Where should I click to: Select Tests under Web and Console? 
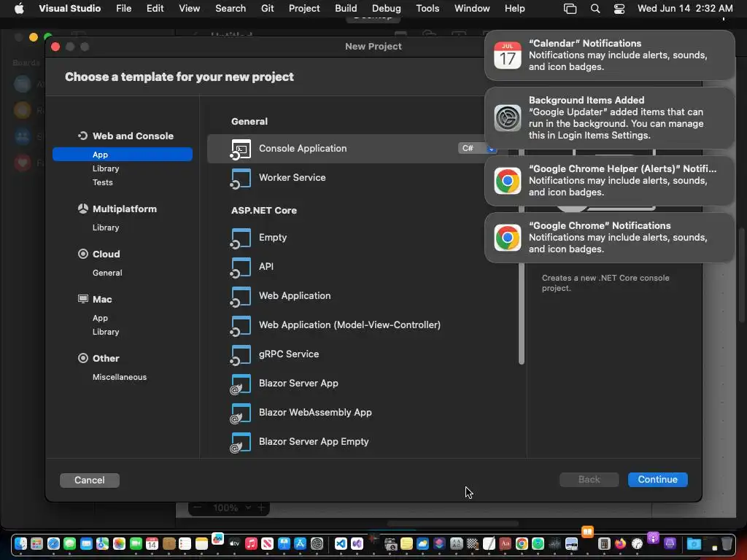tap(102, 182)
